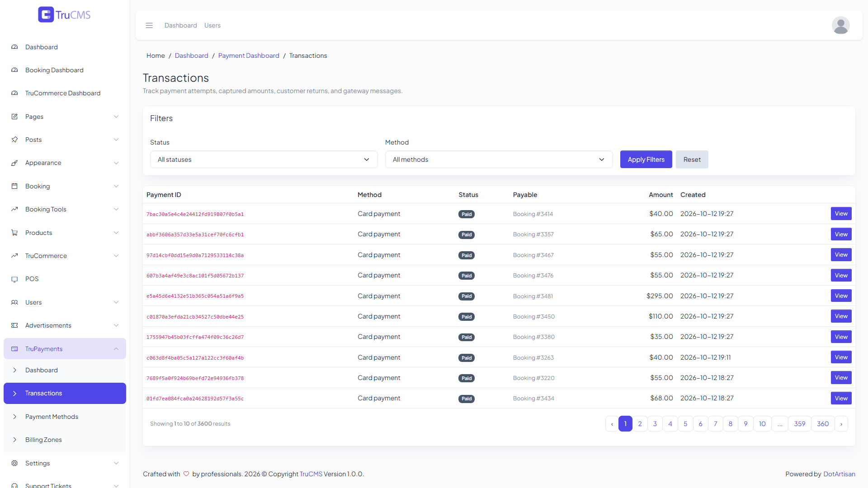The width and height of the screenshot is (868, 488).
Task: Open the All methods dropdown
Action: [499, 160]
